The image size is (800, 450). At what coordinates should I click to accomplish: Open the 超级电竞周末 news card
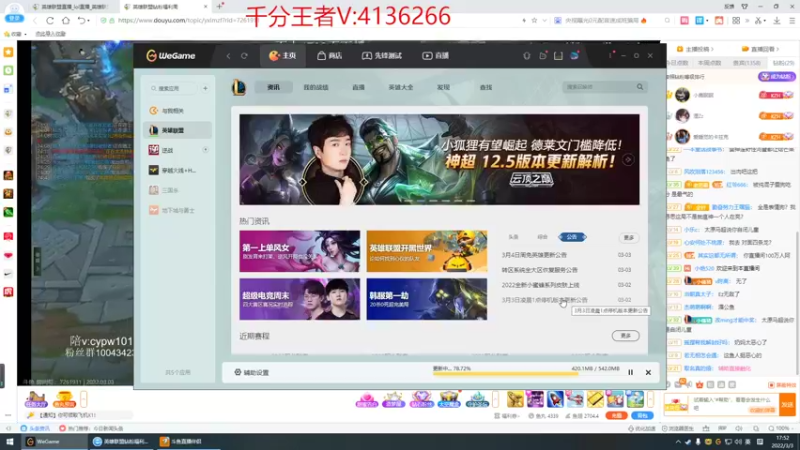pos(299,299)
